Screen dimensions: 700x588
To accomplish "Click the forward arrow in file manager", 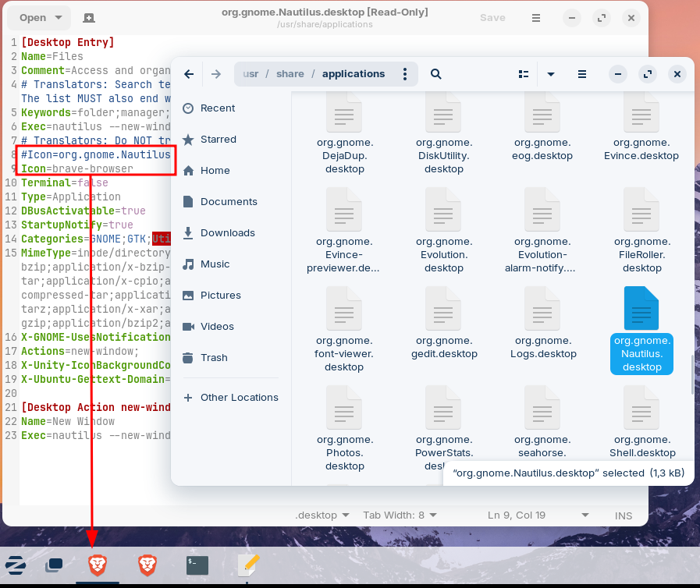I will click(216, 74).
